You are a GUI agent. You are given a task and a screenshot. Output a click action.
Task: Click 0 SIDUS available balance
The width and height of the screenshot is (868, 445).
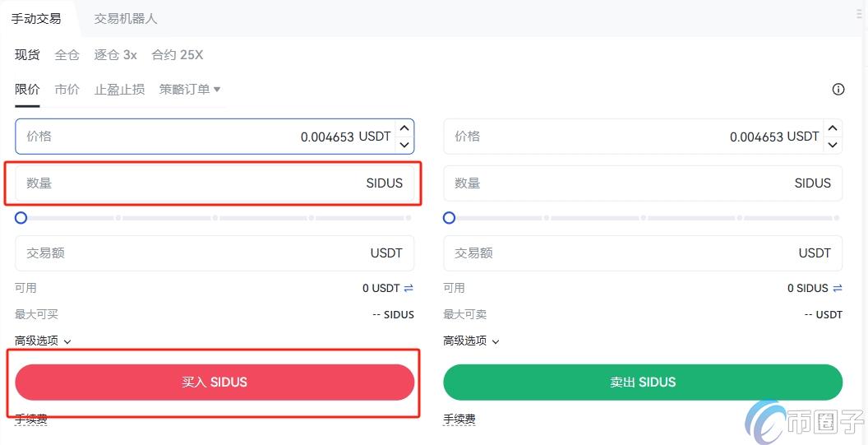tap(808, 288)
